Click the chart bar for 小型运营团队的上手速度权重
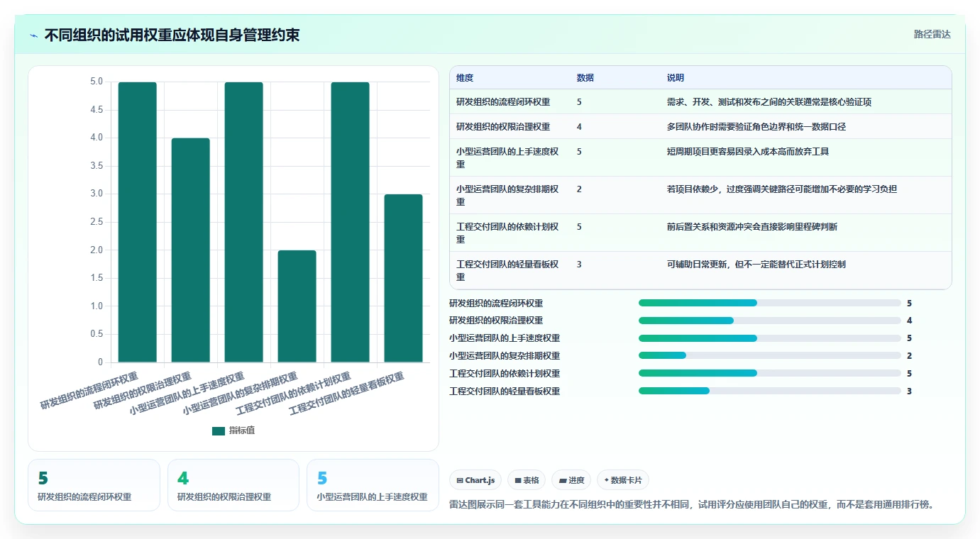980x539 pixels. [x=244, y=222]
